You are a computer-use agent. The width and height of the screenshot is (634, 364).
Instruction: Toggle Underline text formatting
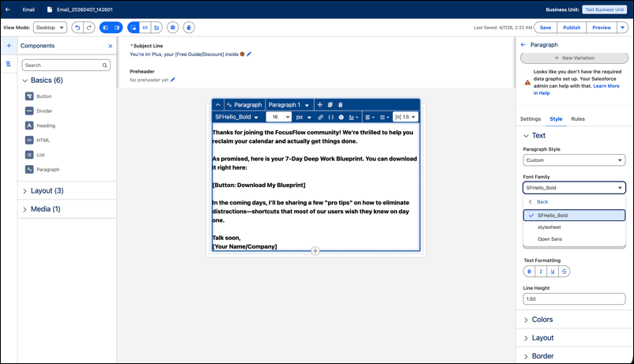[x=553, y=272]
